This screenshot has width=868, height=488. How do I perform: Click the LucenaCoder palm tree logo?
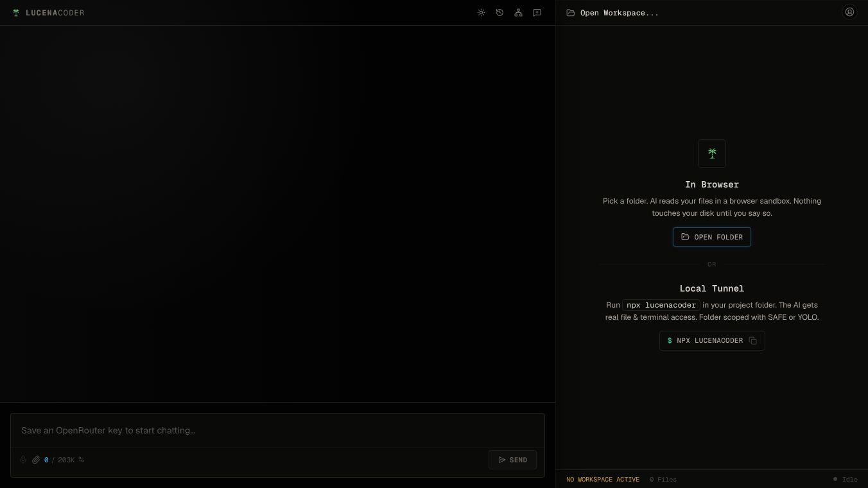(16, 13)
